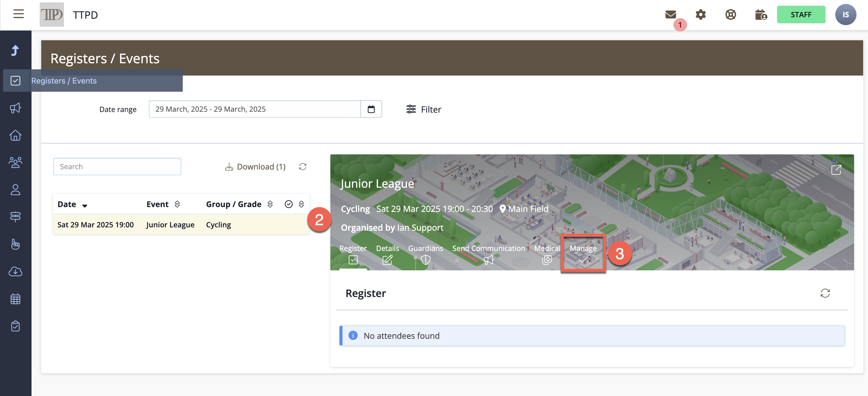
Task: Open the calendar user icon in header
Action: (761, 15)
